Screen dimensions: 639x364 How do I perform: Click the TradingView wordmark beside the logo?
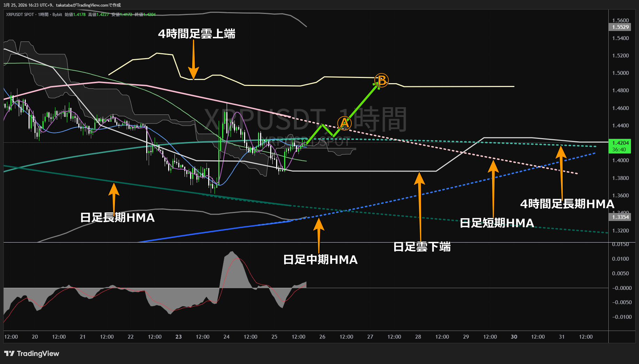point(38,354)
